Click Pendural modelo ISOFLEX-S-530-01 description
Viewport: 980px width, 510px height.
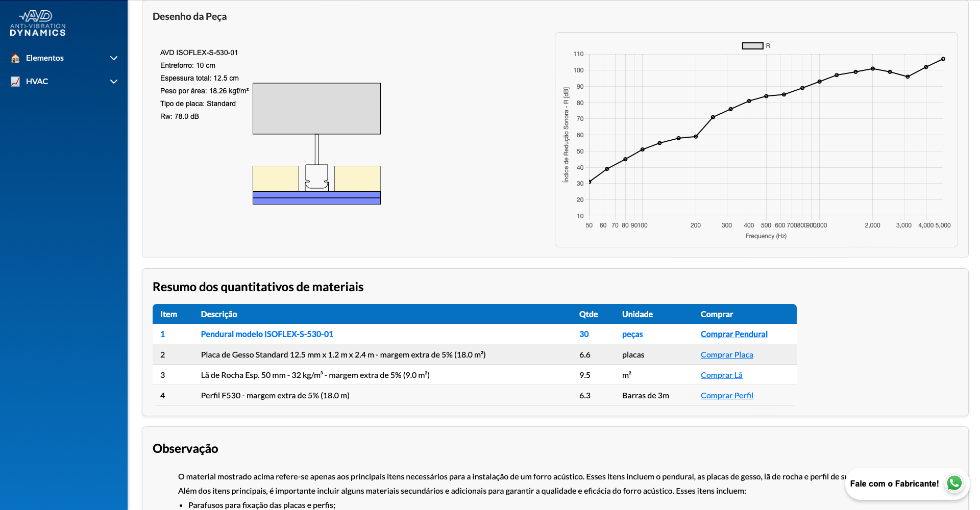[267, 334]
